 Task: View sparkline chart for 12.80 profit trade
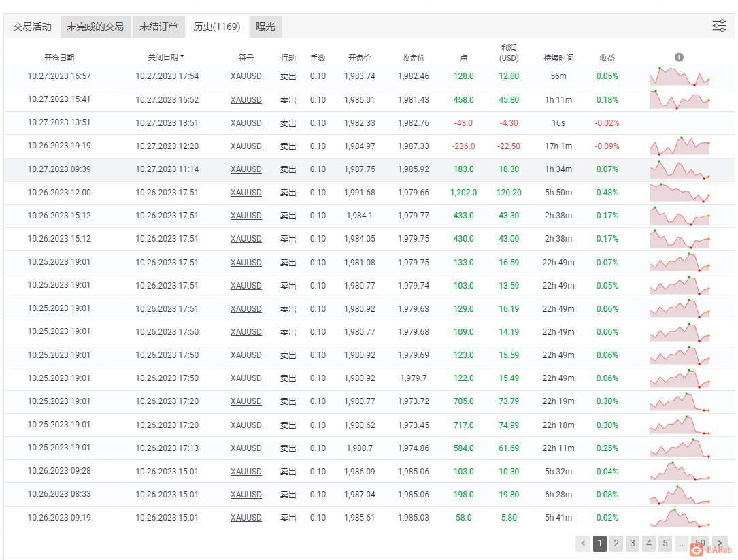680,76
